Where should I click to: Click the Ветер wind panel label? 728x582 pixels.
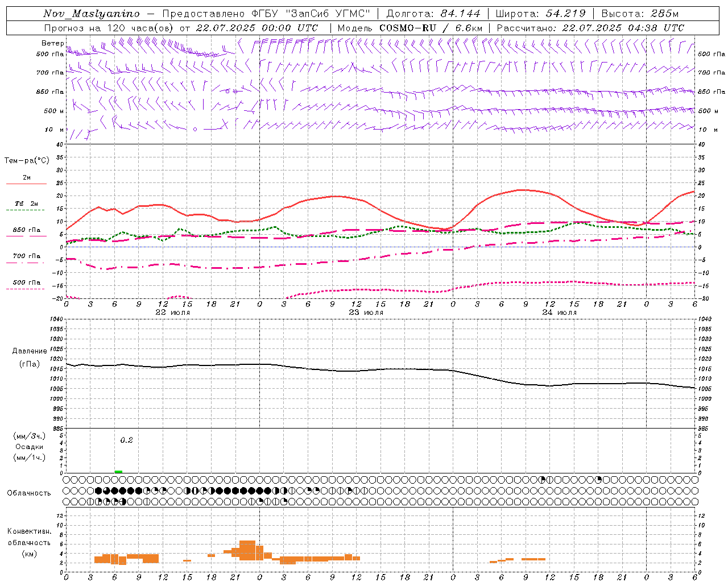53,43
